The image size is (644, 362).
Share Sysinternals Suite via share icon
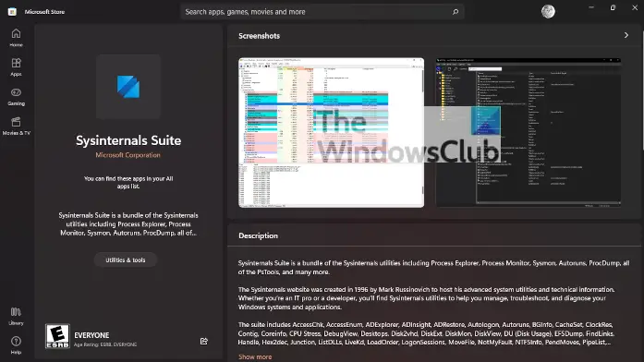(203, 341)
